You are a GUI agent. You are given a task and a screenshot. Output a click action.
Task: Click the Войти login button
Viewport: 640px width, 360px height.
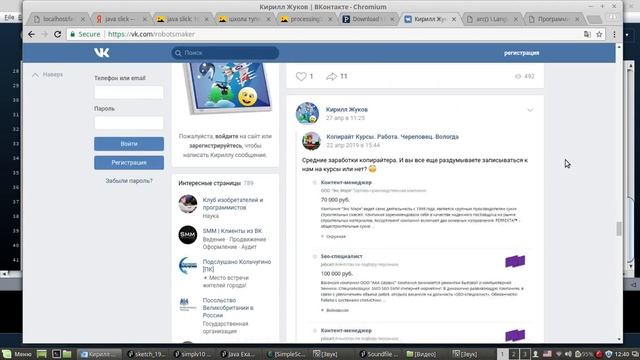129,144
